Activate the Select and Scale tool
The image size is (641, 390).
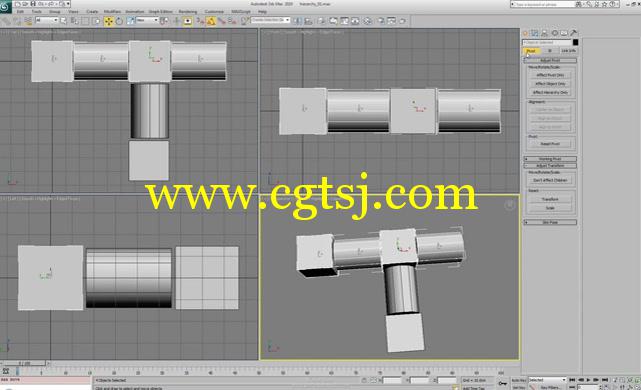tap(130, 21)
